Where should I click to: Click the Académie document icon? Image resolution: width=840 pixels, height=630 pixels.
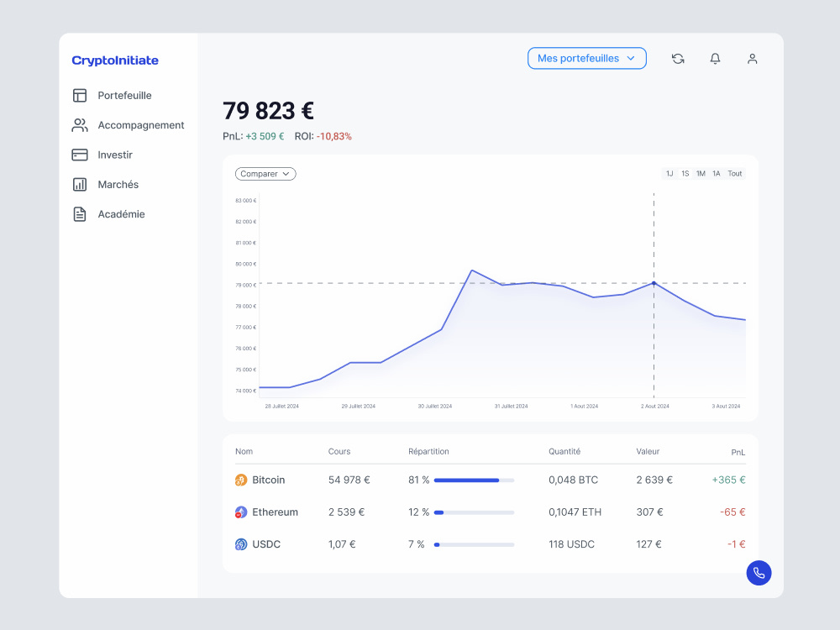(80, 214)
